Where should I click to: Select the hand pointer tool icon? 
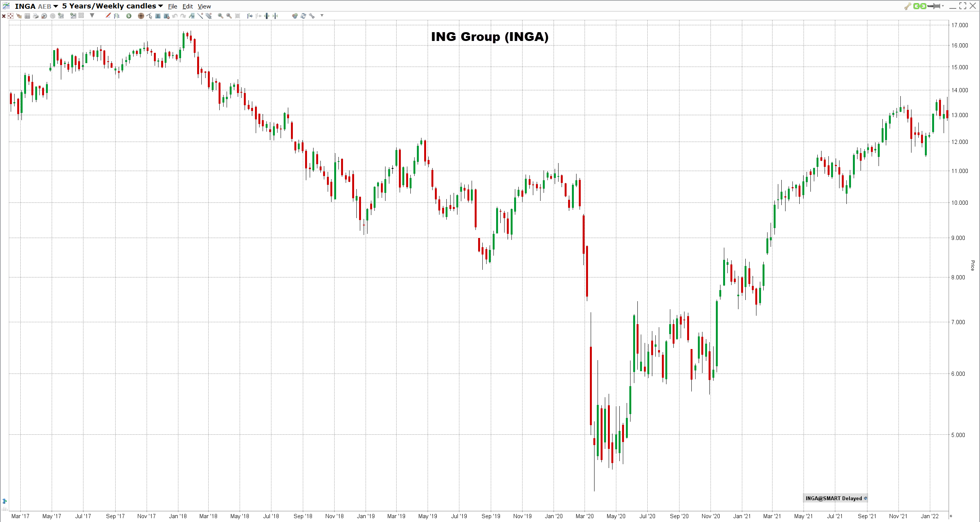19,16
